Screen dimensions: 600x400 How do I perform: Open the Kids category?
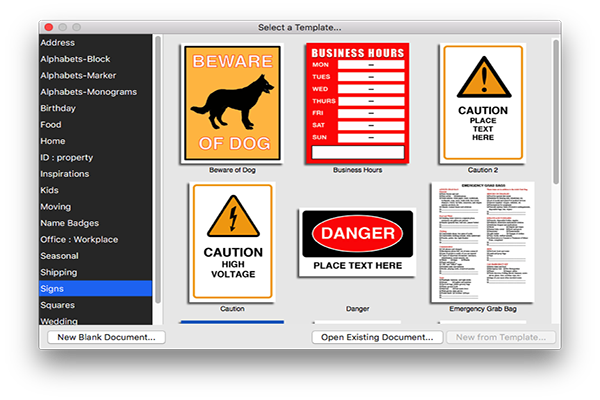(x=95, y=190)
